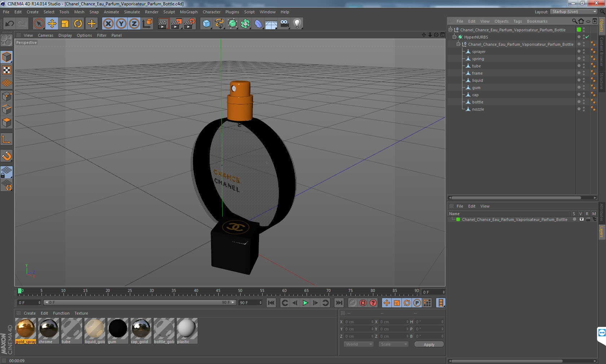
Task: Click object manager horizontal scrollbar
Action: click(516, 197)
